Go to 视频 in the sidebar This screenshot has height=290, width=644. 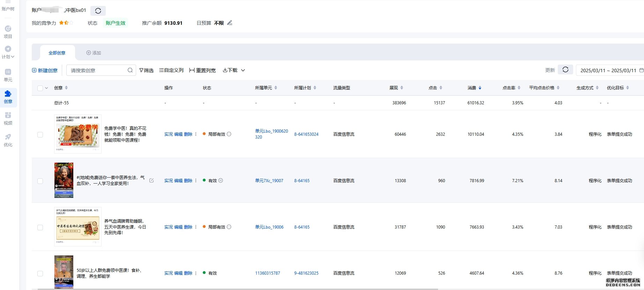tap(8, 118)
